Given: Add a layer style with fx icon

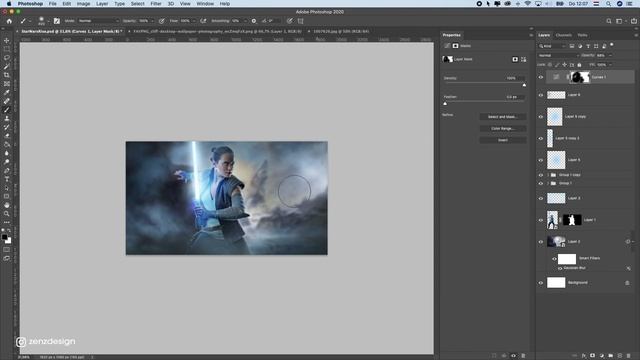Looking at the screenshot, I should pos(584,356).
